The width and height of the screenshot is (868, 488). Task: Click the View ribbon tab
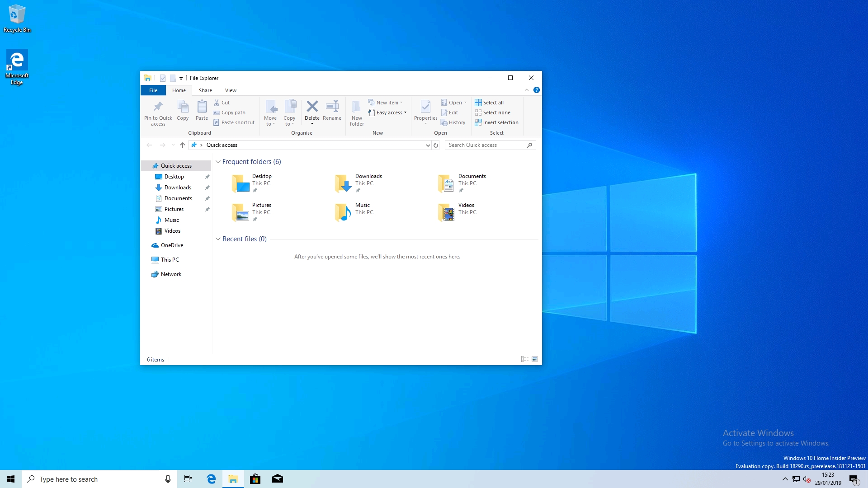click(x=231, y=90)
